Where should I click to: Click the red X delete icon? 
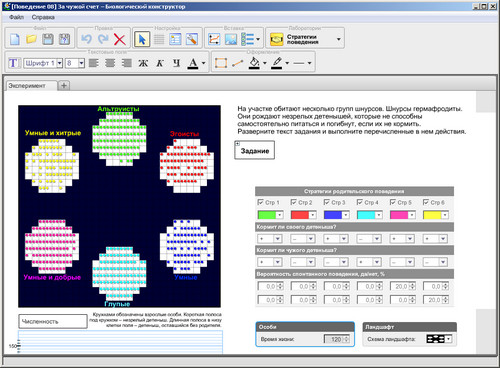pyautogui.click(x=120, y=39)
